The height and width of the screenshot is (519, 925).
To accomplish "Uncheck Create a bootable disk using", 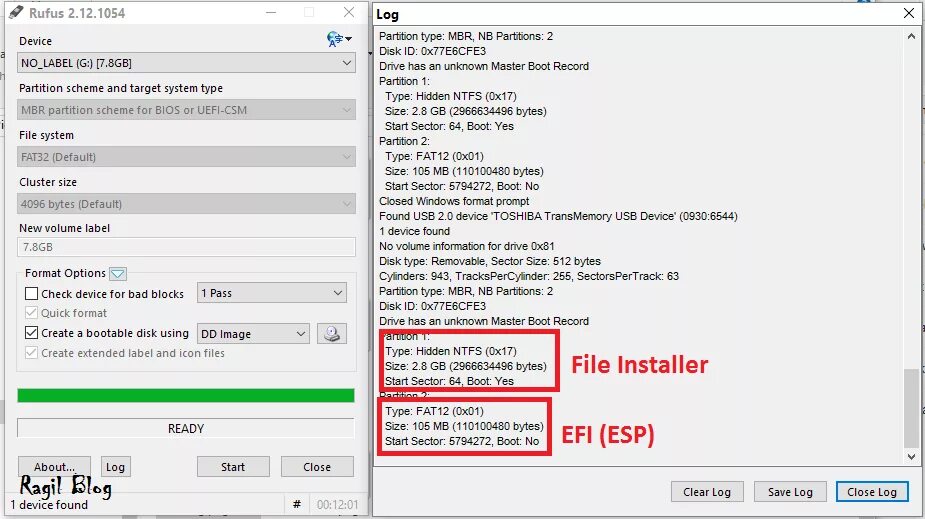I will pos(32,333).
